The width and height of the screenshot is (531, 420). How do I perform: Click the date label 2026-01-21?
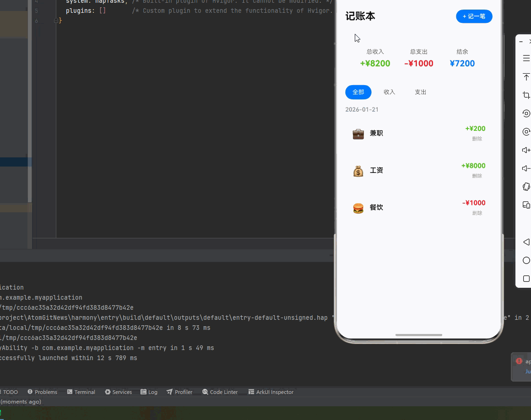(x=362, y=110)
